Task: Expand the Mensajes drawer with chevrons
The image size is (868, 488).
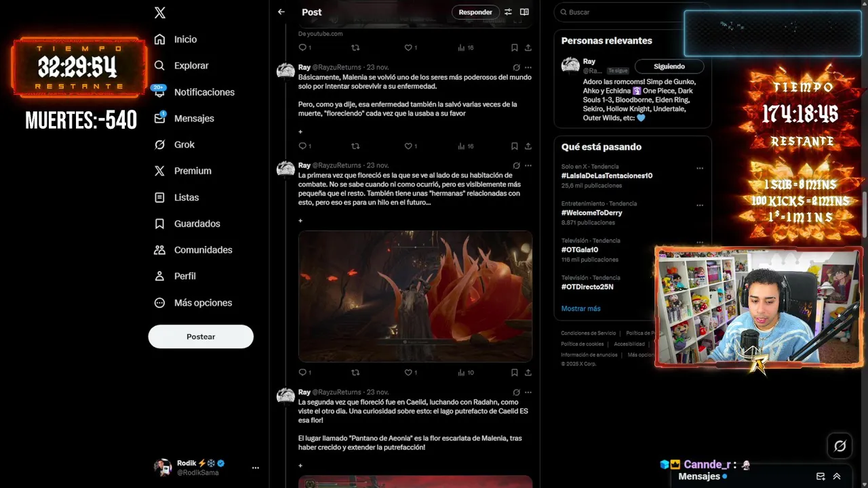Action: pos(837,476)
